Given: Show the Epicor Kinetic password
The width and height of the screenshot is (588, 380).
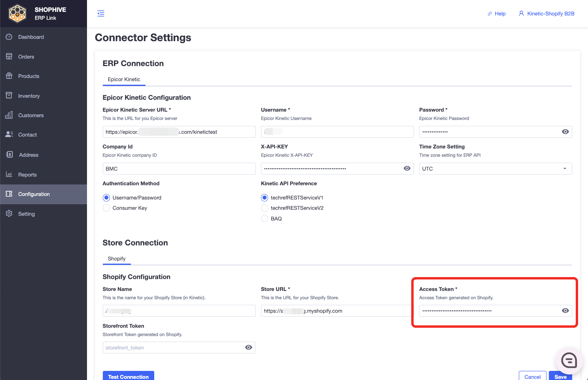Looking at the screenshot, I should (565, 132).
